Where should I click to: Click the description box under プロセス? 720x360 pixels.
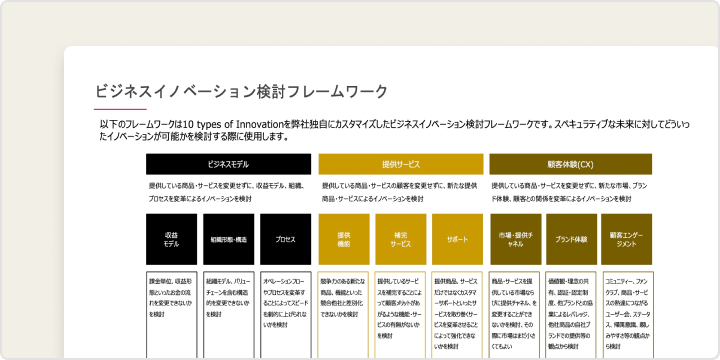286,315
